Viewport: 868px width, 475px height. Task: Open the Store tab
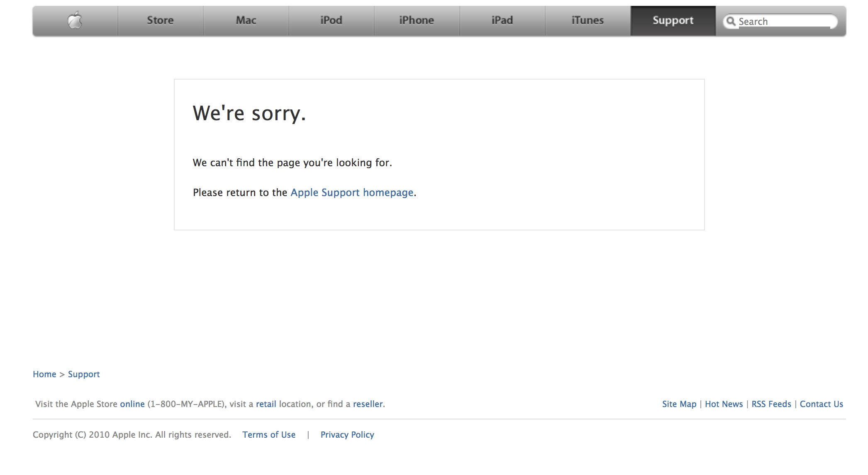(161, 21)
